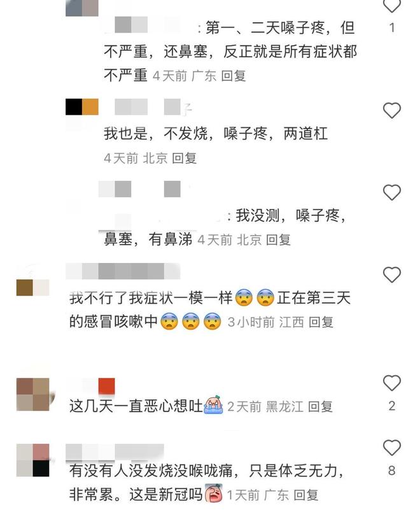Like the top 广东 comment with 1 like
The width and height of the screenshot is (420, 512).
pyautogui.click(x=391, y=6)
